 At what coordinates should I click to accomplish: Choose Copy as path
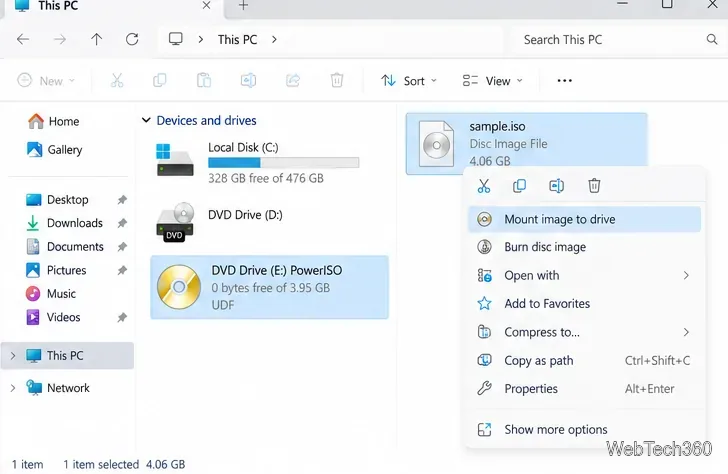coord(585,360)
